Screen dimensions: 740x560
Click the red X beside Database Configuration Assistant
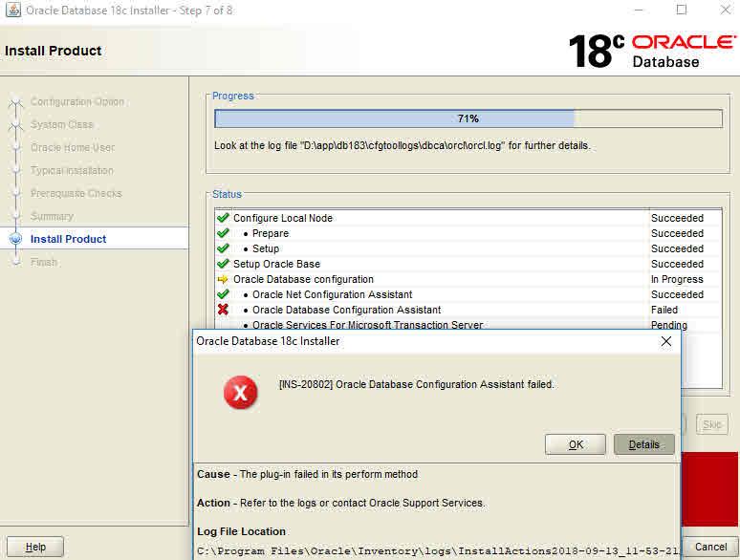point(223,310)
